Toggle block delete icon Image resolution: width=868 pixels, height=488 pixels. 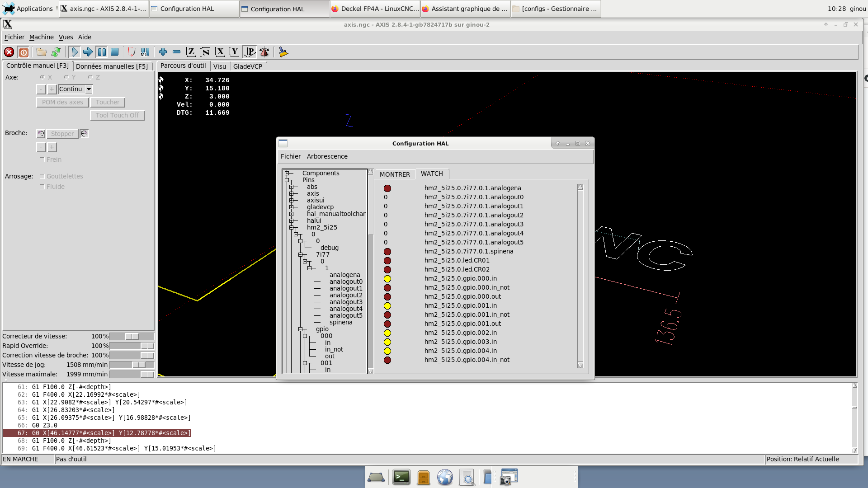132,52
